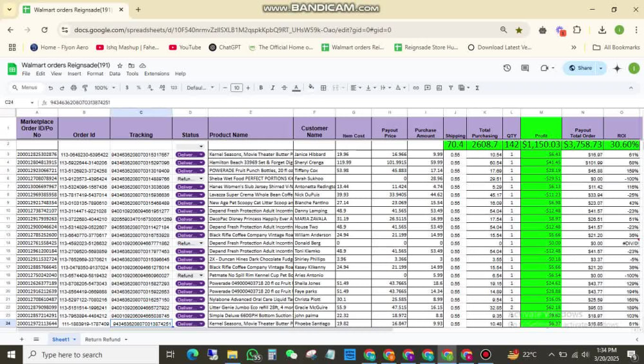The height and width of the screenshot is (364, 644).
Task: Open Status dropdown for Aries Antonio row
Action: click(190, 275)
